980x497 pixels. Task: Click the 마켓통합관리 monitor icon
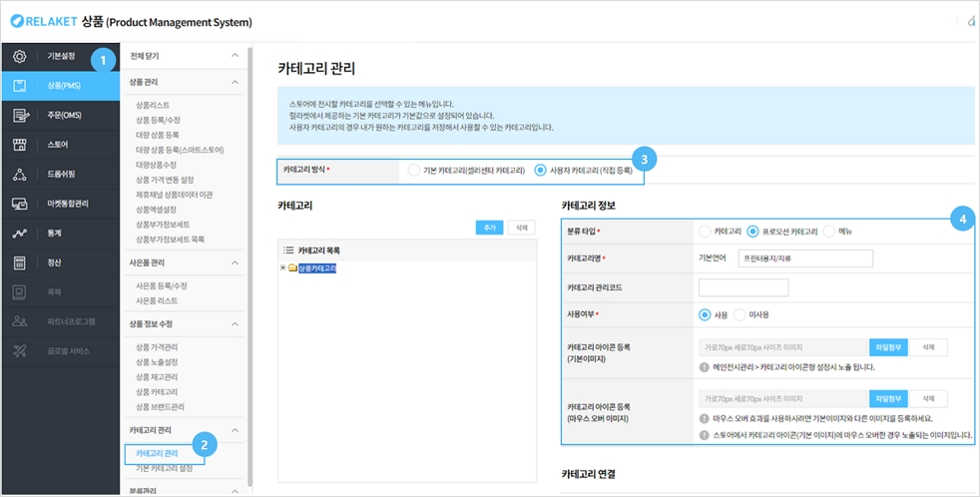pos(20,204)
